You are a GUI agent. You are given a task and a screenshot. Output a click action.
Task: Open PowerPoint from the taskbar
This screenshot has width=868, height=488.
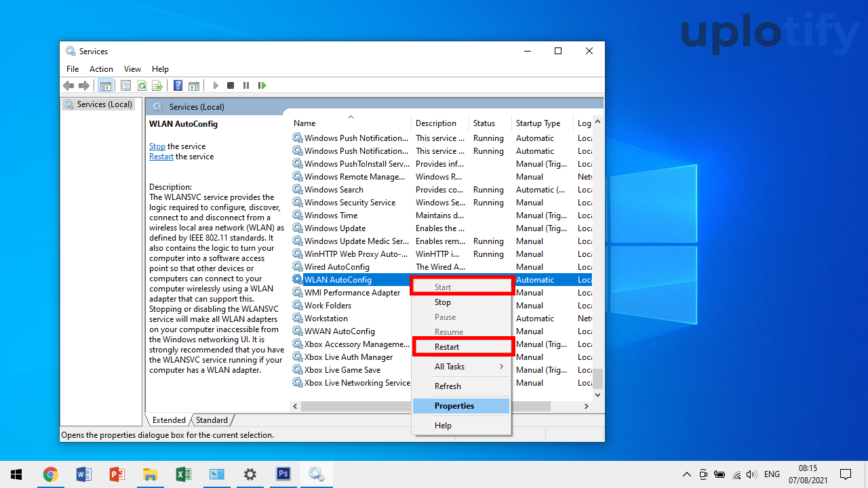[x=117, y=474]
